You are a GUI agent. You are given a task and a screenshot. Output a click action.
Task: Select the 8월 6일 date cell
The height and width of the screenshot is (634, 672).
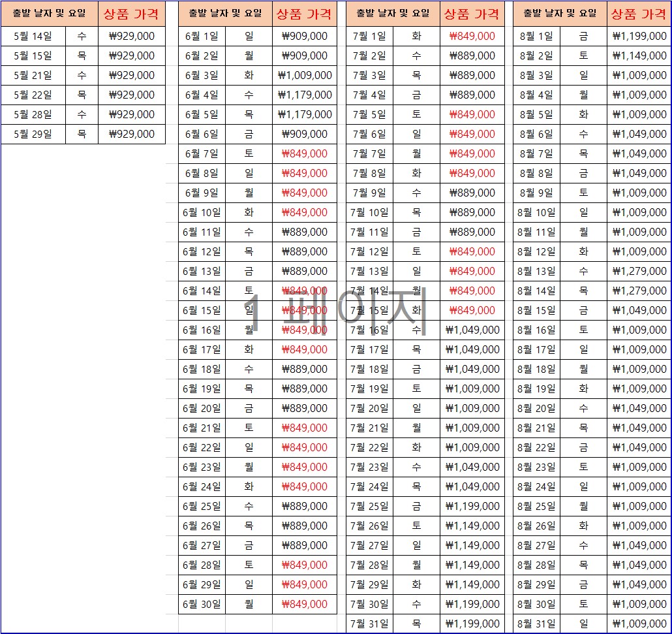(x=536, y=135)
